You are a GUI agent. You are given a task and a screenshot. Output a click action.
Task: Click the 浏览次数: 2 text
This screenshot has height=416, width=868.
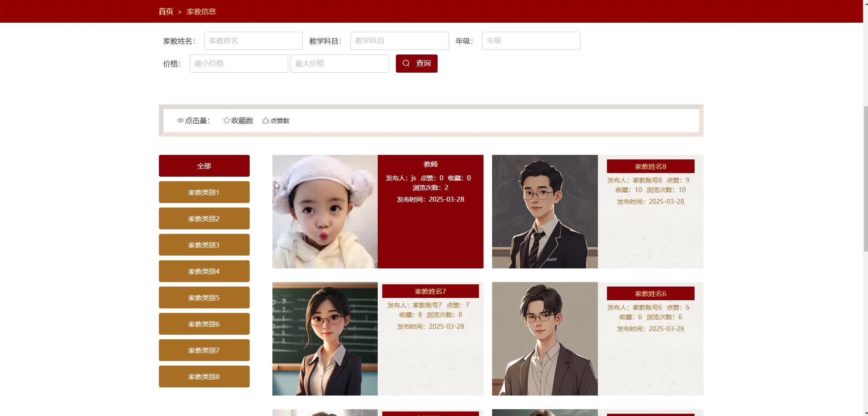[x=430, y=188]
